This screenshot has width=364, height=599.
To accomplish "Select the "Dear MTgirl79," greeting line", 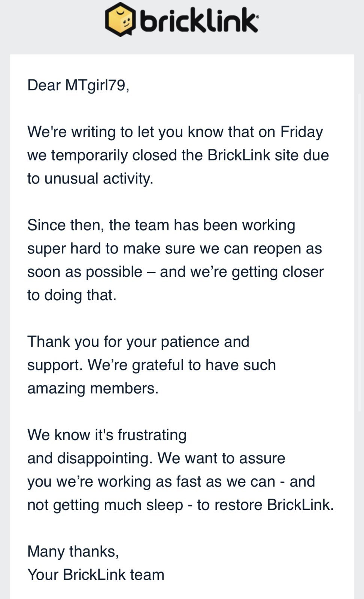I will point(79,85).
